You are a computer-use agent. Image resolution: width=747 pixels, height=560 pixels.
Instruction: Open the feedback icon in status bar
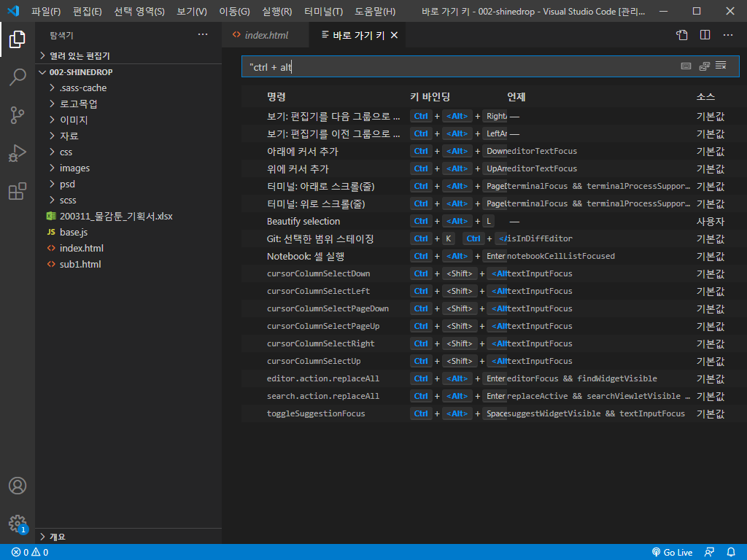pos(709,553)
